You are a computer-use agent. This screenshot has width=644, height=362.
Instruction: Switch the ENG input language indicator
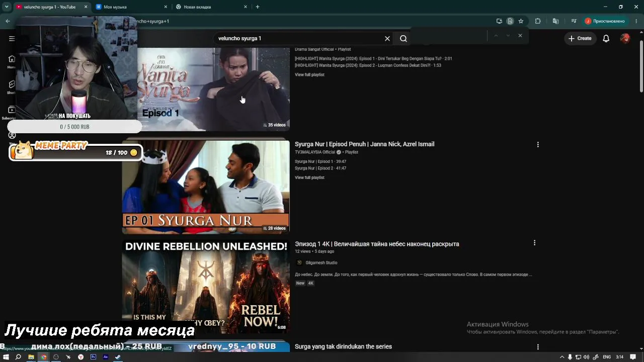point(607,357)
